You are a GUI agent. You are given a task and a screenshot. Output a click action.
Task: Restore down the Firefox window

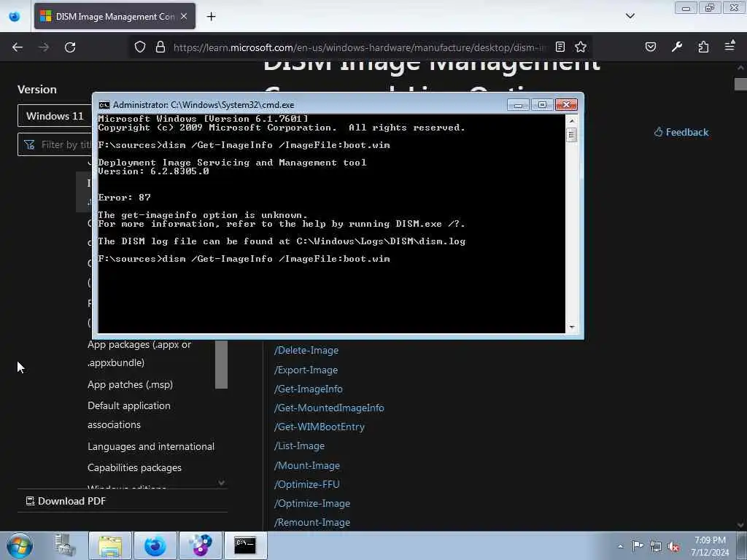coord(710,7)
